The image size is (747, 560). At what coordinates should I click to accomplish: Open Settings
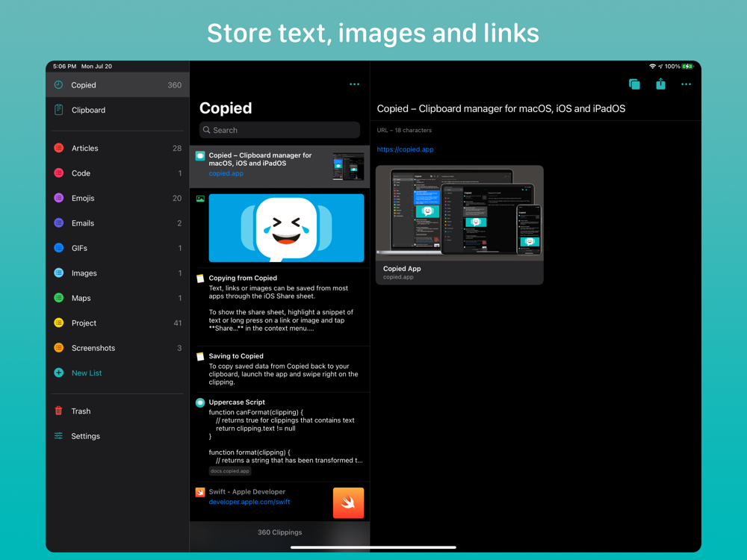tap(85, 436)
